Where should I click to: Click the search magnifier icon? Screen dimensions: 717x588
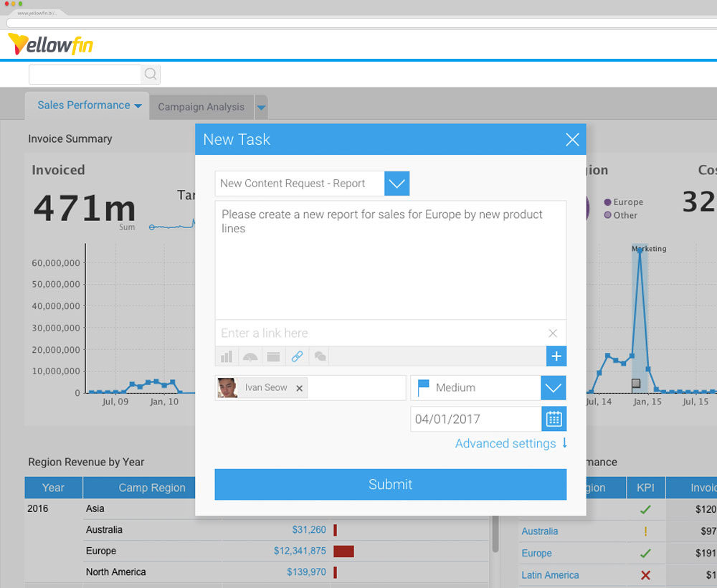[151, 74]
